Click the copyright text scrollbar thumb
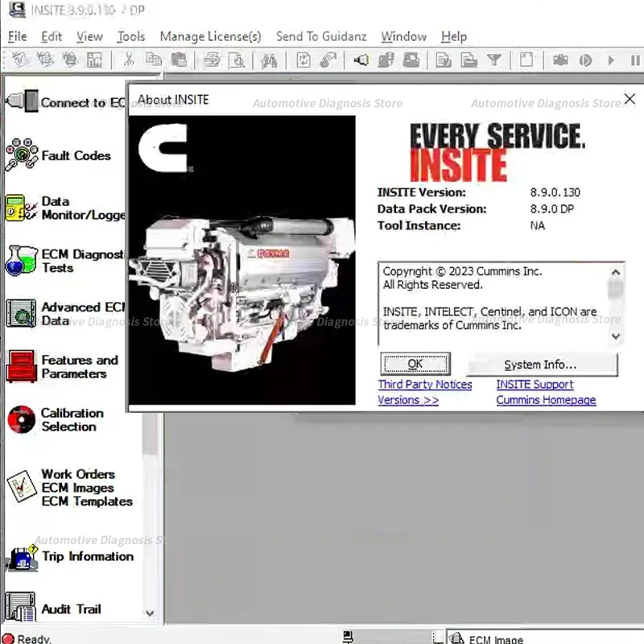Screen dimensions: 644x644 click(x=615, y=288)
